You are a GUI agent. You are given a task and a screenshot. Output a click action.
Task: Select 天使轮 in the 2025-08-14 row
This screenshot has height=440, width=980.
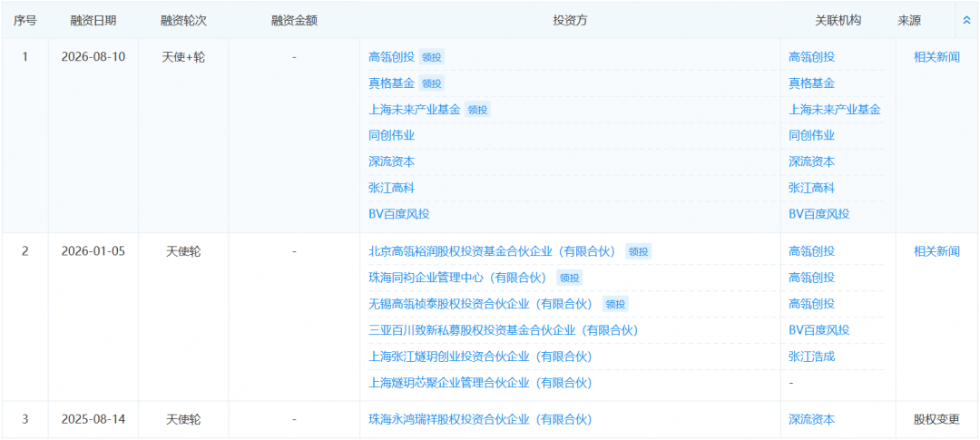183,419
